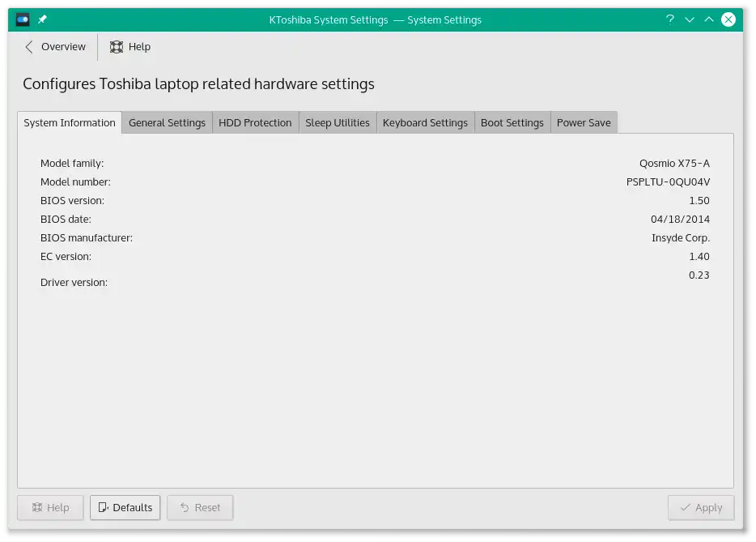Switch to the Boot Settings tab
Screen dimensions: 756x542
(512, 122)
